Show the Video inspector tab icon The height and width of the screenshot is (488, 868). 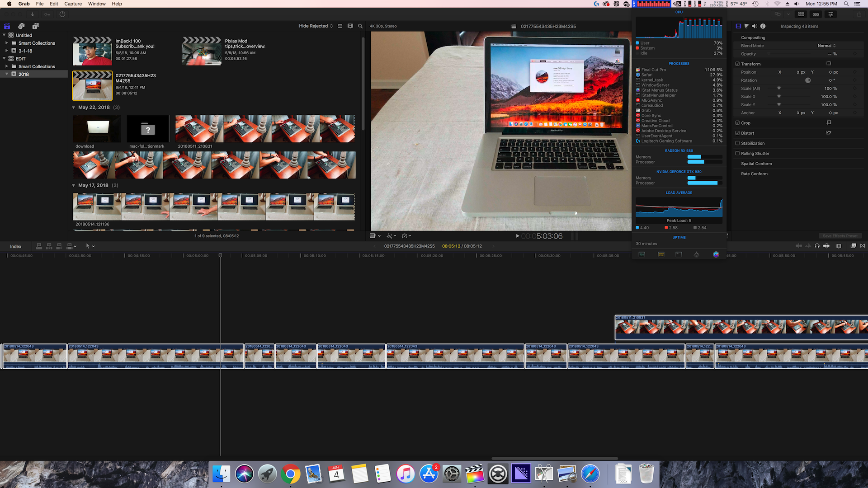pyautogui.click(x=738, y=26)
